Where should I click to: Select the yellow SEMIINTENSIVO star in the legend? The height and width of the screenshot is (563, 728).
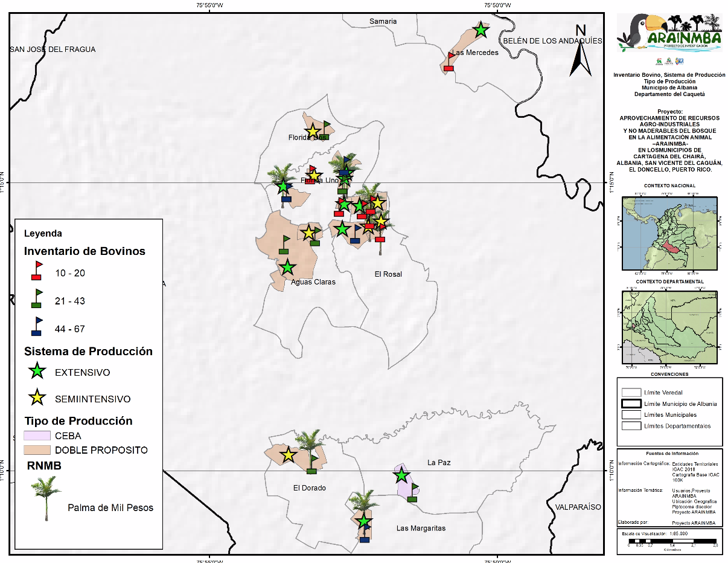(x=37, y=398)
